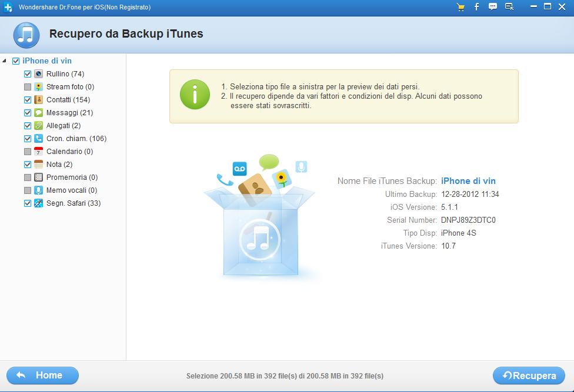Start recovery with the Recupera button
This screenshot has width=574, height=392.
[x=529, y=376]
